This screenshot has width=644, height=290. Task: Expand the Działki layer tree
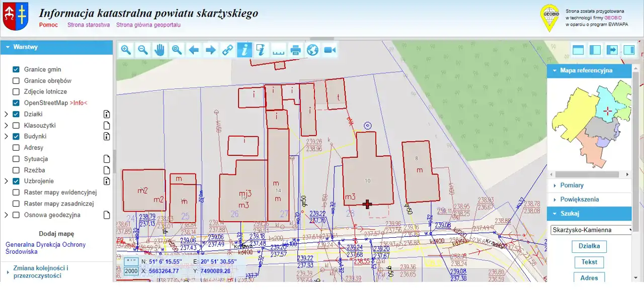(x=6, y=114)
